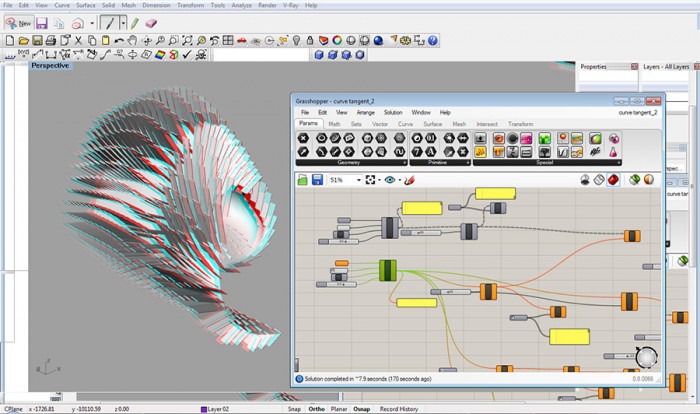Click the Zoom Extents icon in Rhino toolbar

point(187,41)
